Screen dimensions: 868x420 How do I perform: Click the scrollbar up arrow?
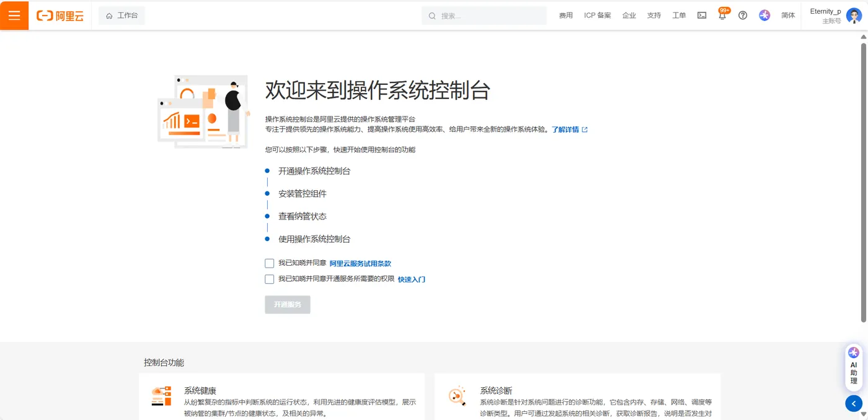pos(864,37)
